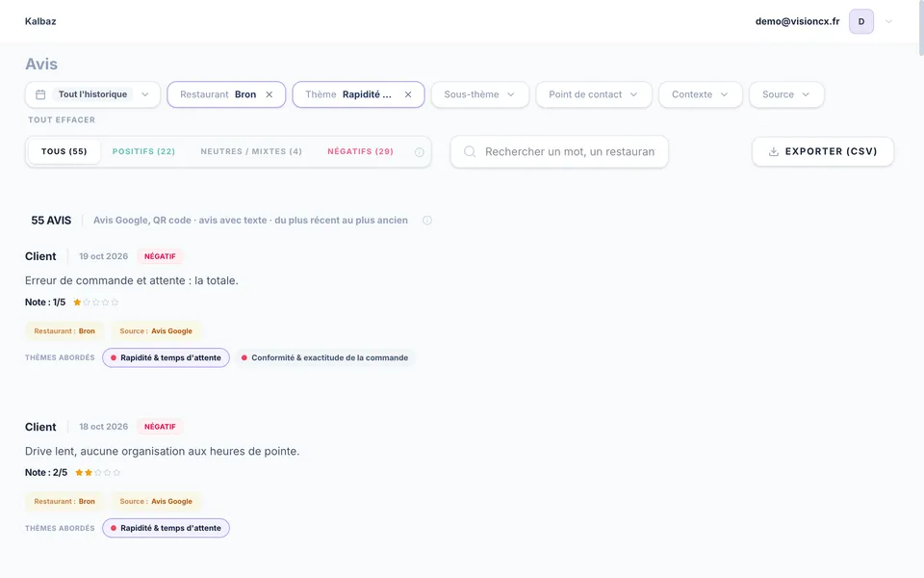Viewport: 924px width, 578px height.
Task: Click the 55 AVIS count label
Action: tap(51, 220)
